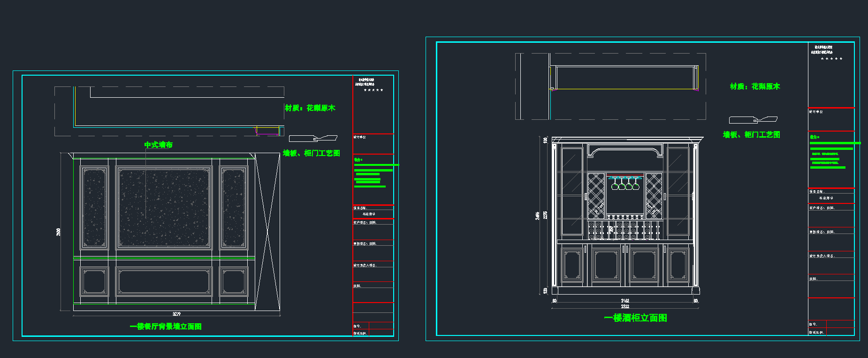Select 墙板、柜门工艺图 label in the left sheet
Screen dimensions: 868x358
[311, 153]
